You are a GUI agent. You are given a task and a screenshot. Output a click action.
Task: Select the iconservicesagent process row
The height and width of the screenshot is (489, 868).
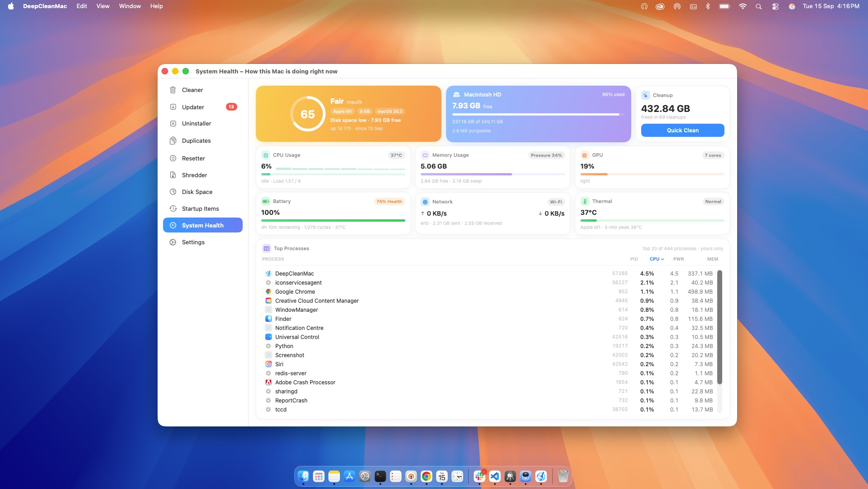[489, 282]
